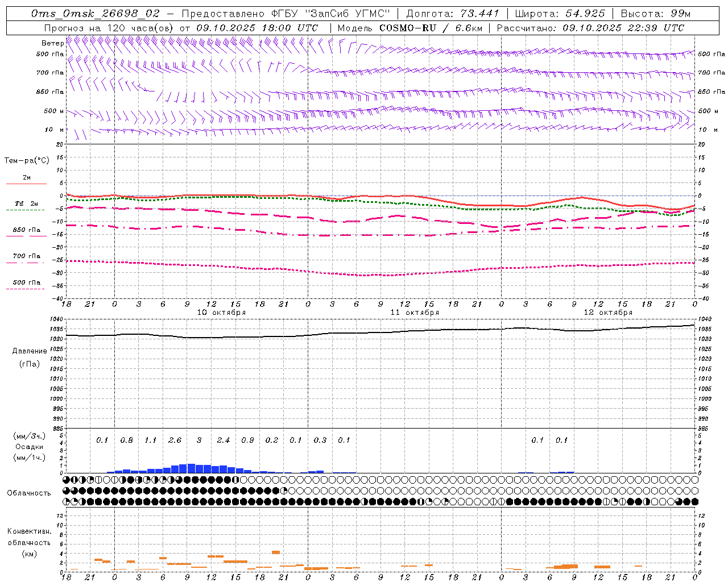Click the 2.4 precipitation value
The width and height of the screenshot is (728, 582).
[x=223, y=440]
